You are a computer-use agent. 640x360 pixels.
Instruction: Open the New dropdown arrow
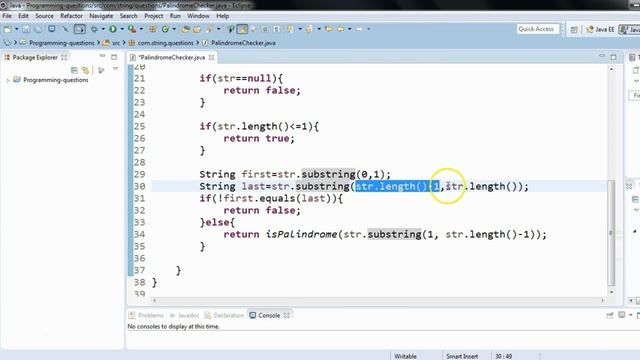click(x=17, y=29)
